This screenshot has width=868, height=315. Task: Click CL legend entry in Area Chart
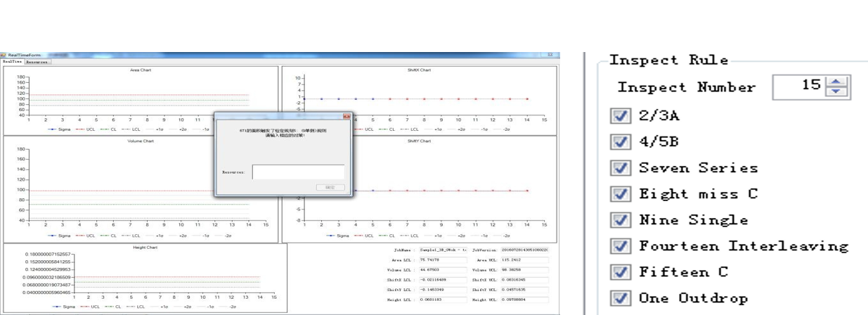point(108,129)
